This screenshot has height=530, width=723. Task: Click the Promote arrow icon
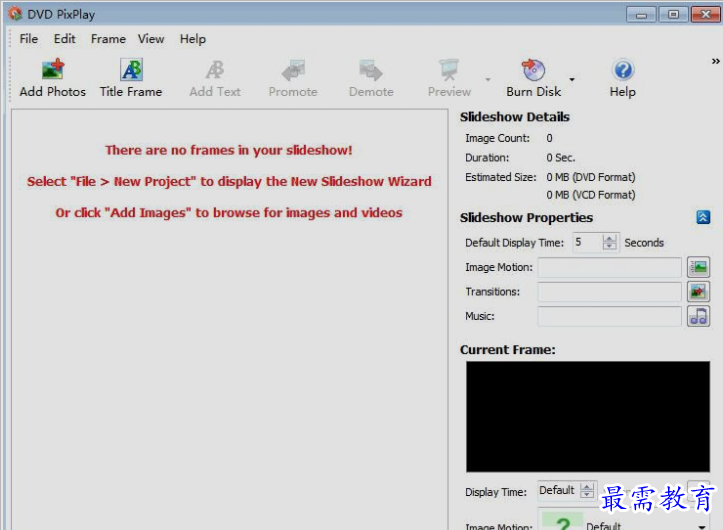pos(293,70)
